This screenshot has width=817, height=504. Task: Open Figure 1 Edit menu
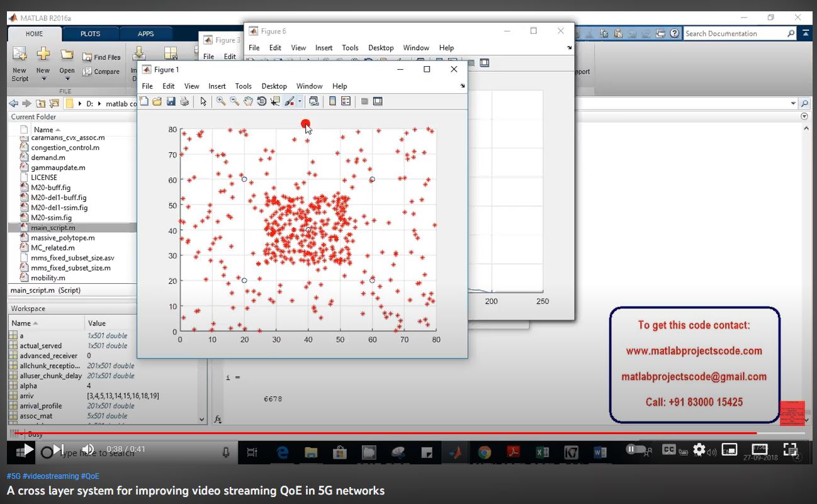click(169, 86)
